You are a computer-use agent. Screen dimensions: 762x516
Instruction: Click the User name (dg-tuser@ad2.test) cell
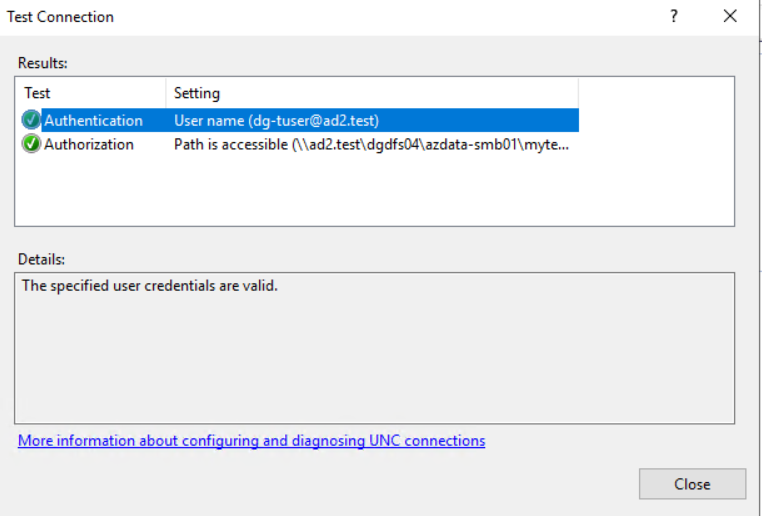276,121
